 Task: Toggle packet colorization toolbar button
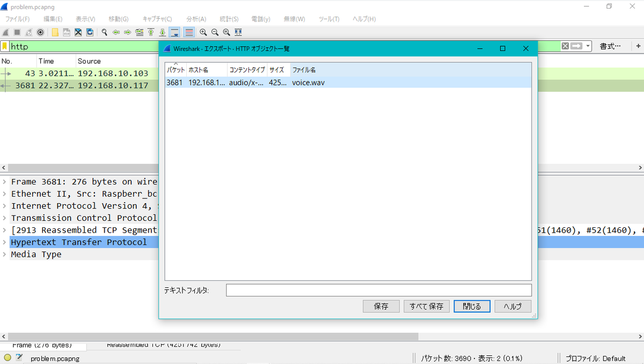(x=189, y=32)
